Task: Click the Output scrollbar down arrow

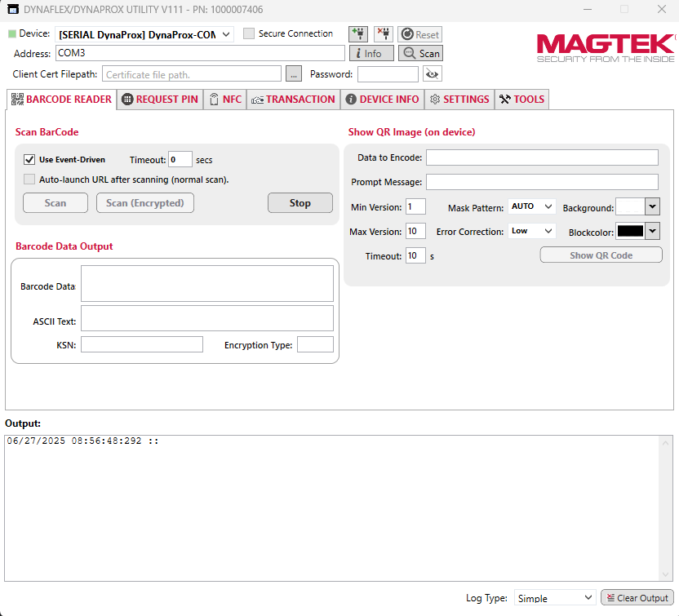Action: tap(666, 574)
